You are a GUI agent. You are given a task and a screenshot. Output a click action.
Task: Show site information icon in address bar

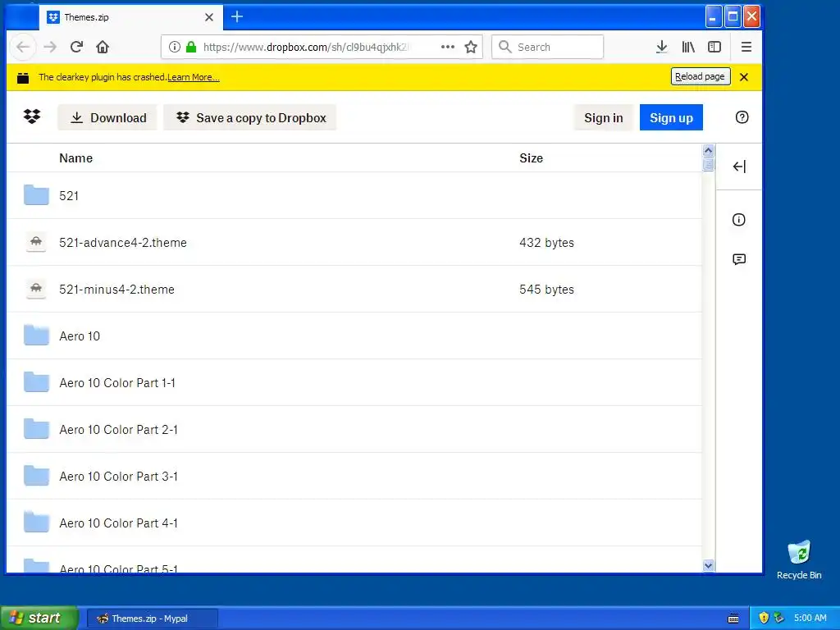click(175, 47)
